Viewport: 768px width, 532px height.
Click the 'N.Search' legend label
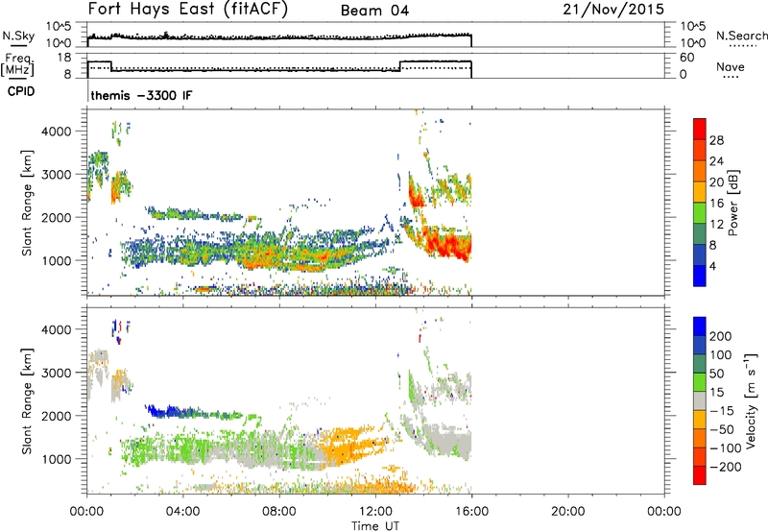742,36
